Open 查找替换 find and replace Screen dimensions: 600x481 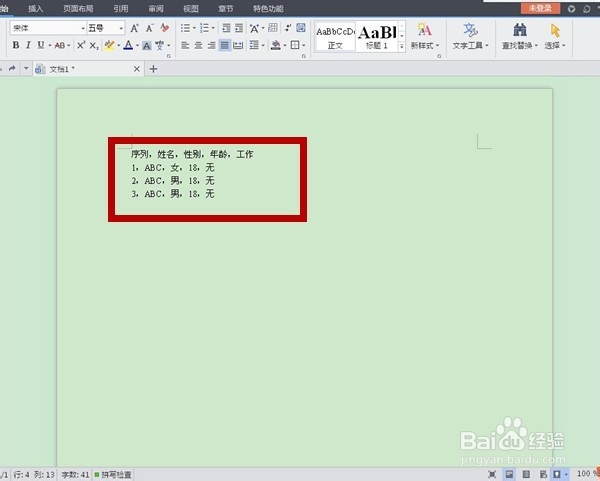coord(519,36)
